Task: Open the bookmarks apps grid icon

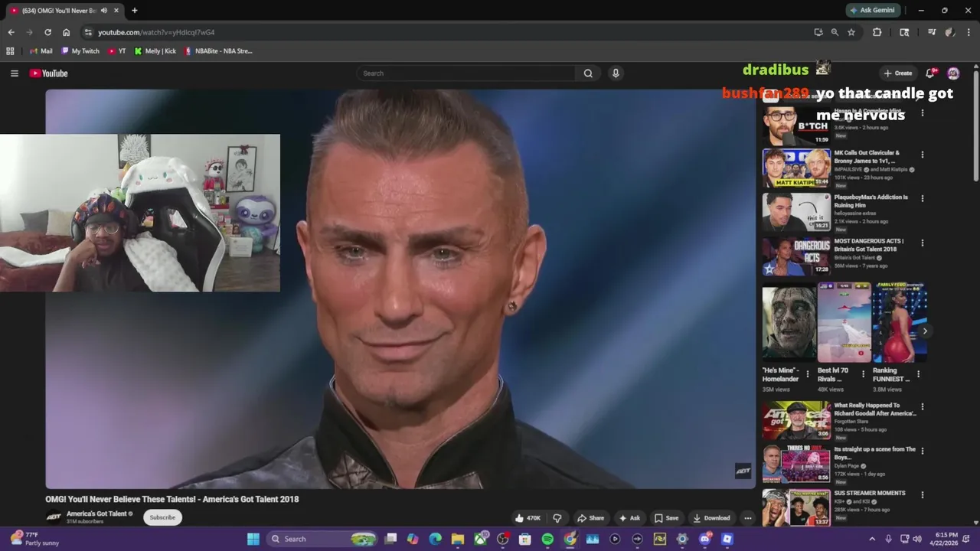Action: click(x=10, y=51)
